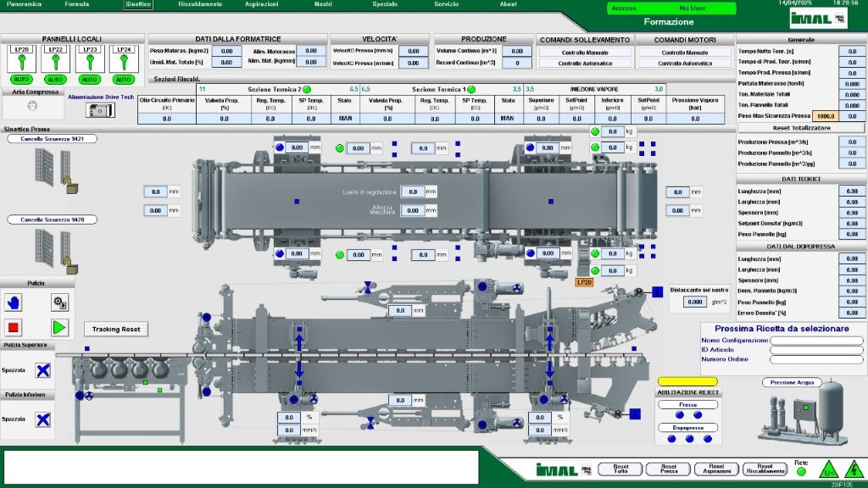Toggle the Pulizia Superiore Spazzola brush

click(x=42, y=370)
